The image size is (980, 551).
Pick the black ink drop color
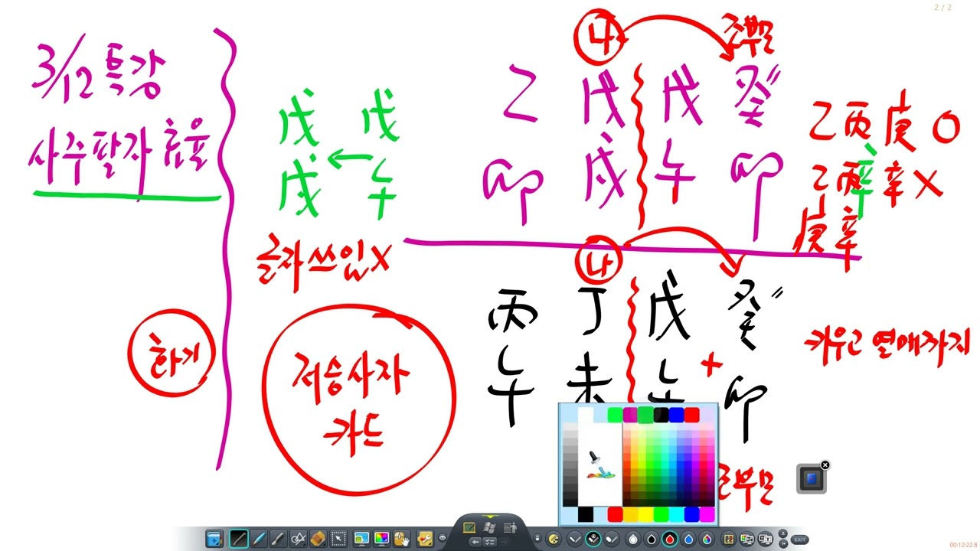(x=651, y=539)
